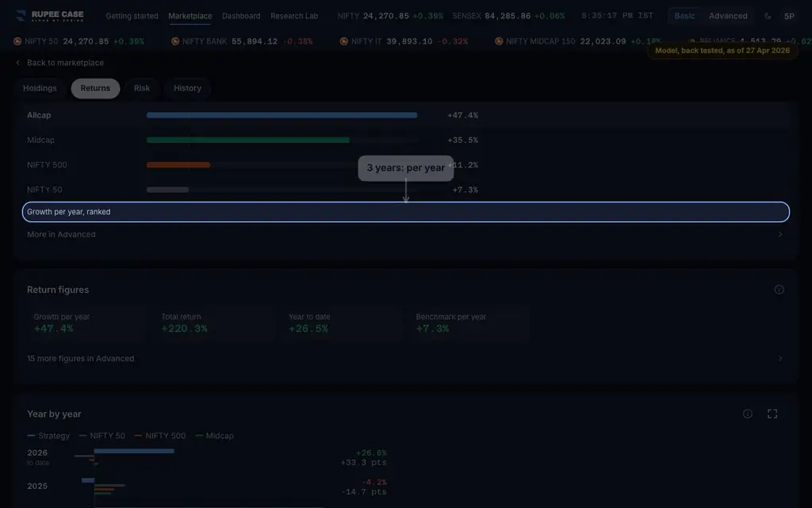Switch to Holdings tab
812x508 pixels.
pos(40,88)
